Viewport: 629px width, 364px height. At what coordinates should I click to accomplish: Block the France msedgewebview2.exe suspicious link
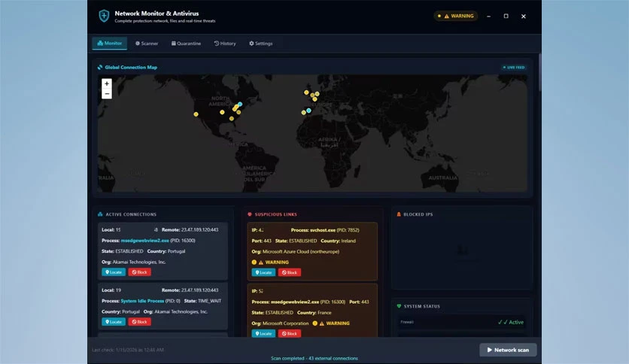290,333
